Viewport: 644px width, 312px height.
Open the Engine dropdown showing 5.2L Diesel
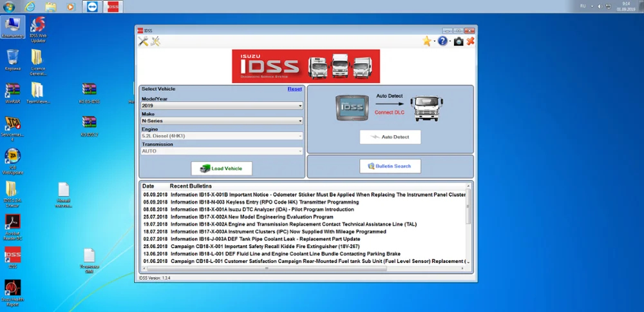point(222,136)
